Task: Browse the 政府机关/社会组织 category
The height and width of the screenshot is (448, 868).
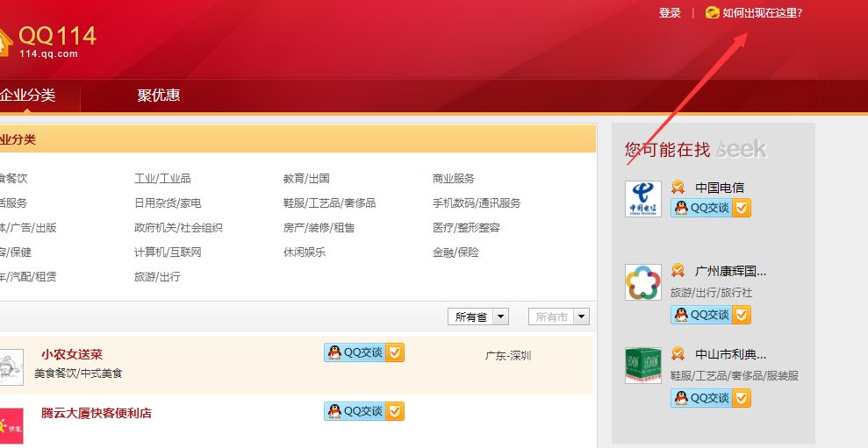Action: pyautogui.click(x=178, y=227)
